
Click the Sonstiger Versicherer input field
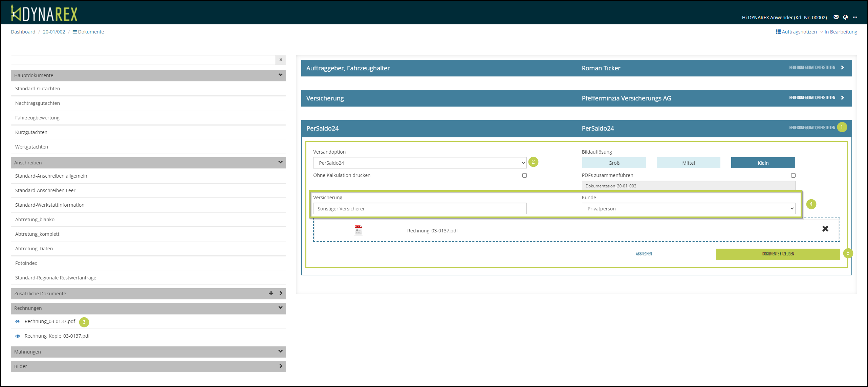click(x=419, y=208)
